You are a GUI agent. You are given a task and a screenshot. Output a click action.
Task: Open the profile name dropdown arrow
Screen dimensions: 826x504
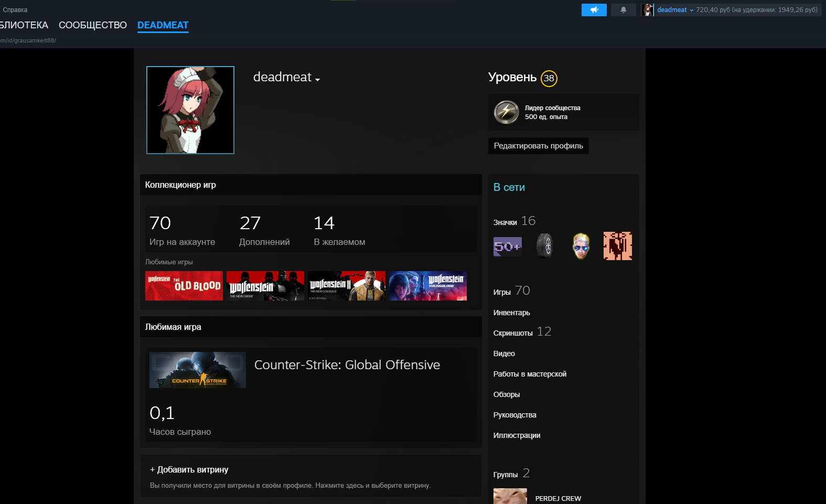317,80
